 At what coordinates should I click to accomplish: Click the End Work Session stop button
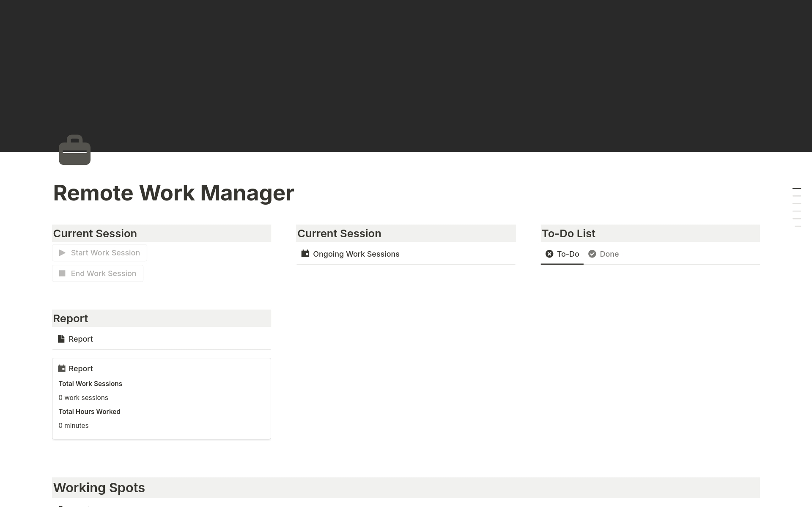pos(98,274)
